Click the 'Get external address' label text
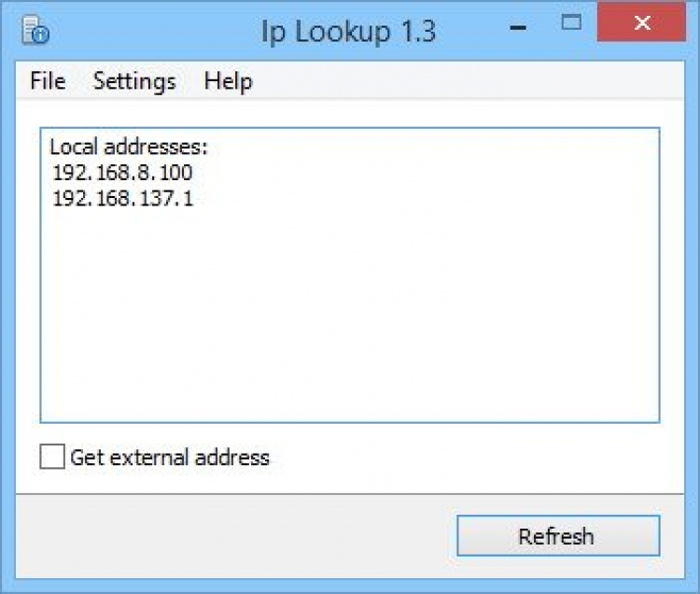 coord(169,458)
